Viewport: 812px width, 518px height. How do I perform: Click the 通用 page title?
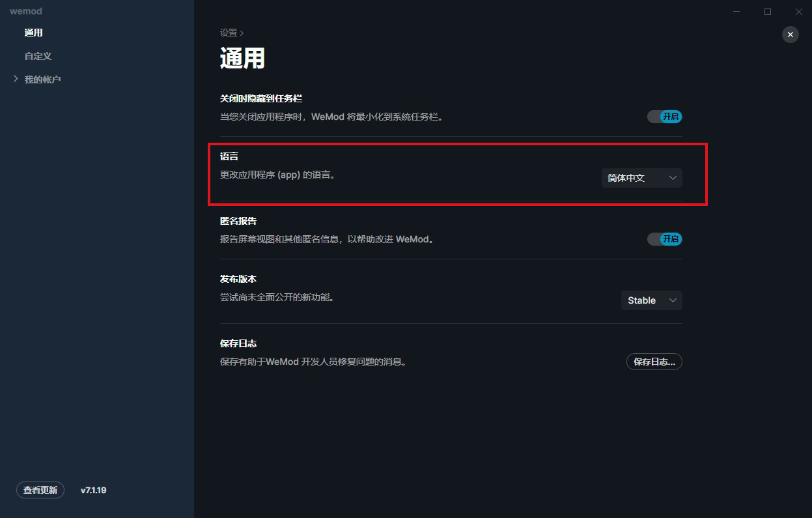(242, 58)
